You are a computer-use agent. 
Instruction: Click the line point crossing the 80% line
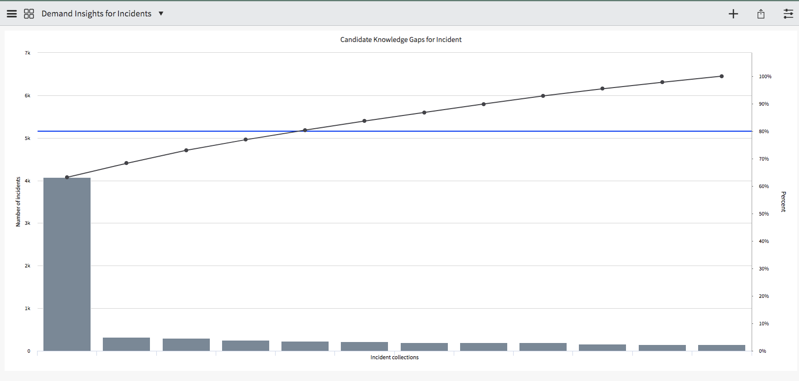[305, 130]
